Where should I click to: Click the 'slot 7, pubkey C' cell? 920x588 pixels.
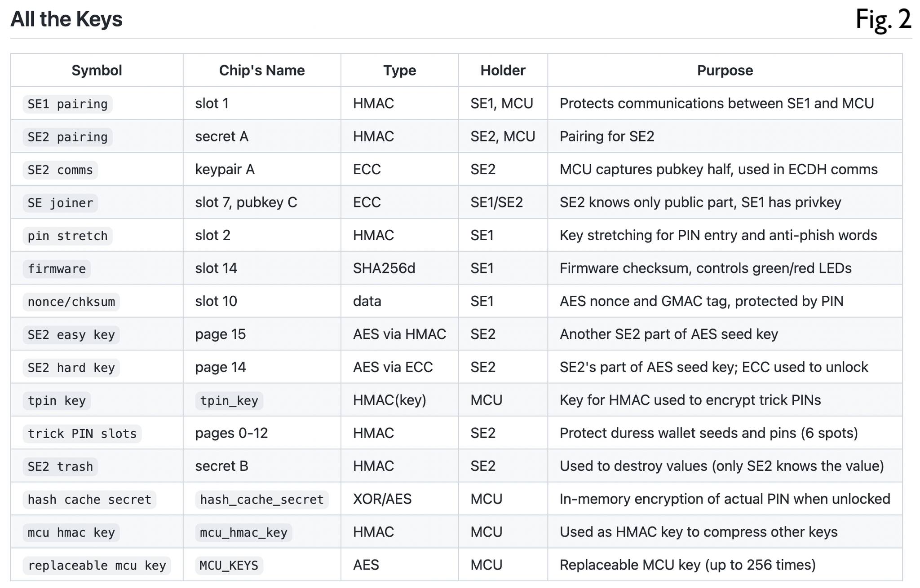coord(246,202)
